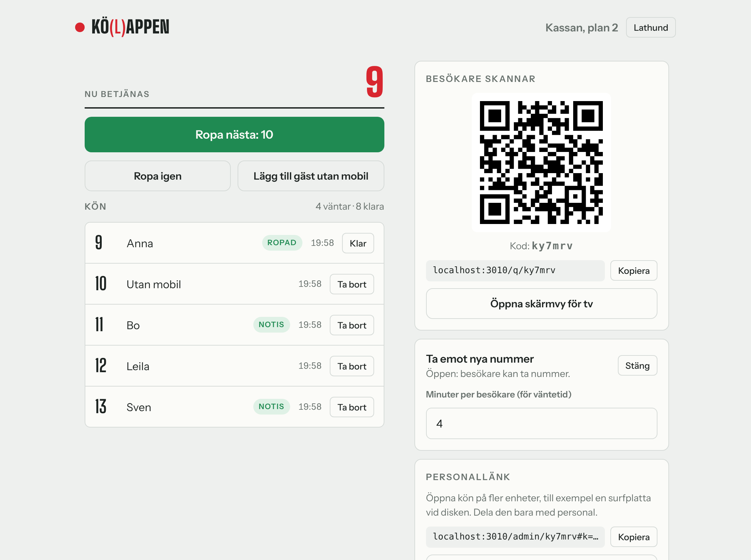
Task: Remove Bo from the queue
Action: (352, 325)
